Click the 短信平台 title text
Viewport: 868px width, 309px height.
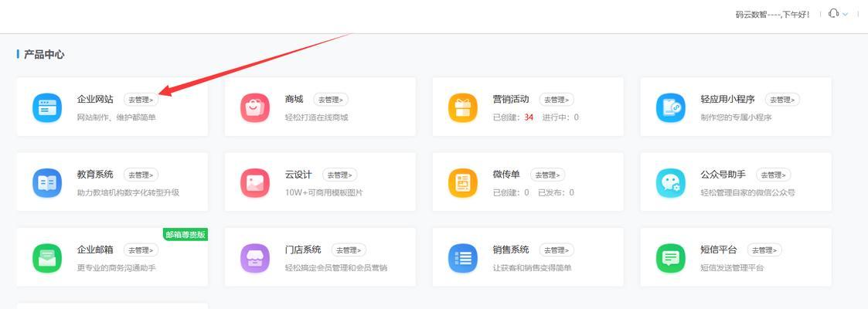[719, 250]
